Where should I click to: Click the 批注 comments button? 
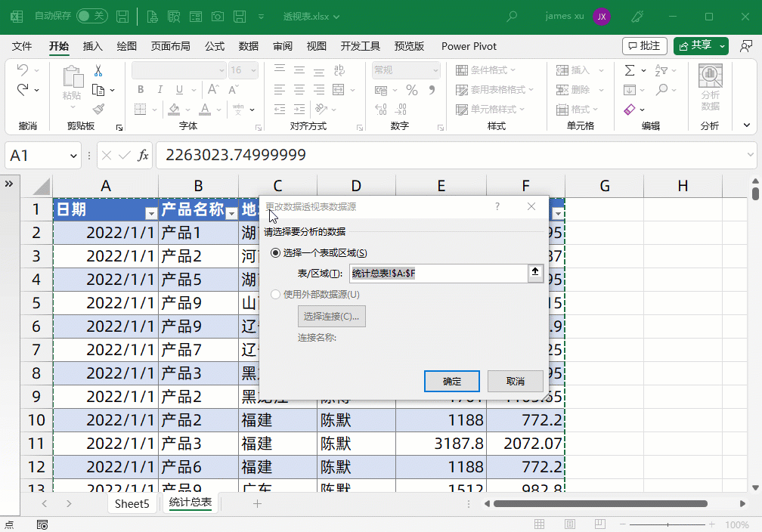point(644,46)
